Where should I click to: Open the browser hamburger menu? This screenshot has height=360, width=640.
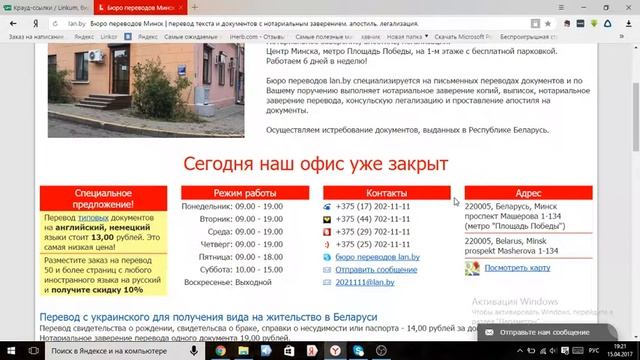561,7
